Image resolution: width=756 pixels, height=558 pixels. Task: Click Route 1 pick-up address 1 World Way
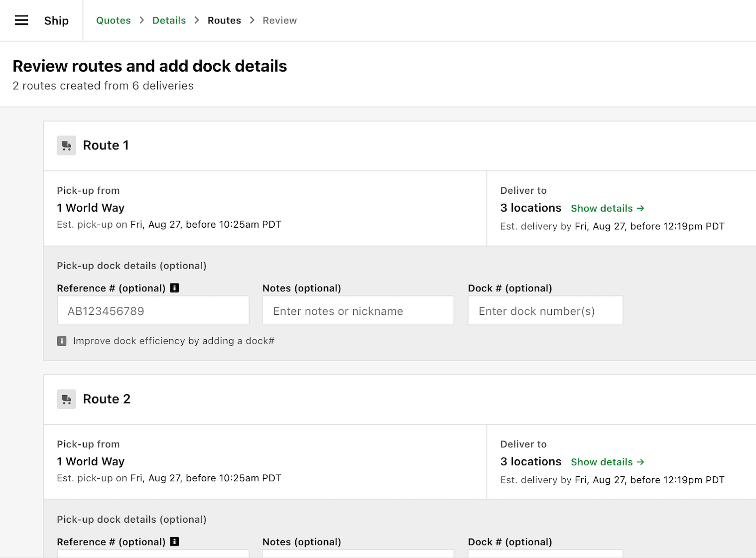[x=91, y=208]
